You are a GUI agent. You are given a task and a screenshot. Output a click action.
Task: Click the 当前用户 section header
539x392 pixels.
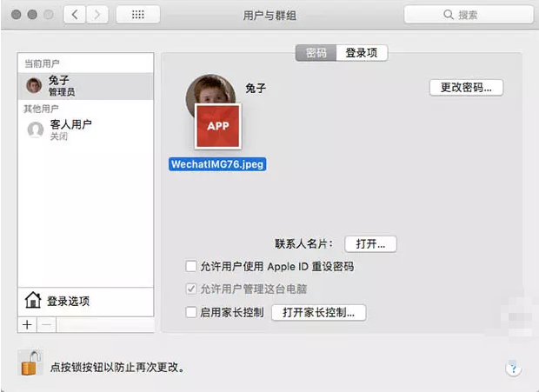pyautogui.click(x=42, y=63)
